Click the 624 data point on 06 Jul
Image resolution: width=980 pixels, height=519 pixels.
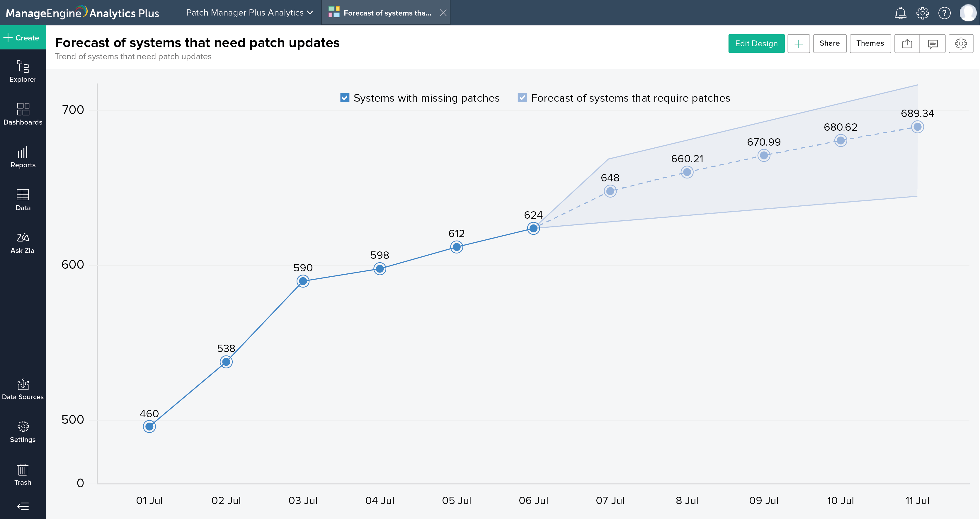tap(533, 228)
